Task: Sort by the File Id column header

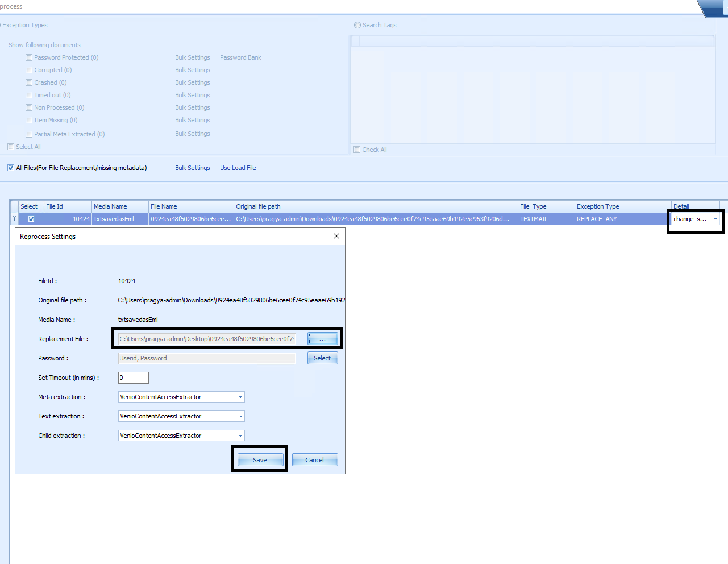Action: tap(68, 206)
